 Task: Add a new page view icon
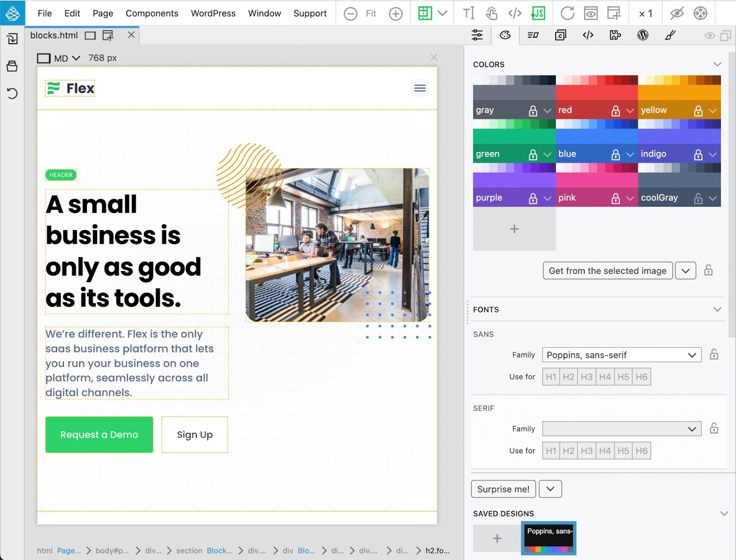pos(614,13)
